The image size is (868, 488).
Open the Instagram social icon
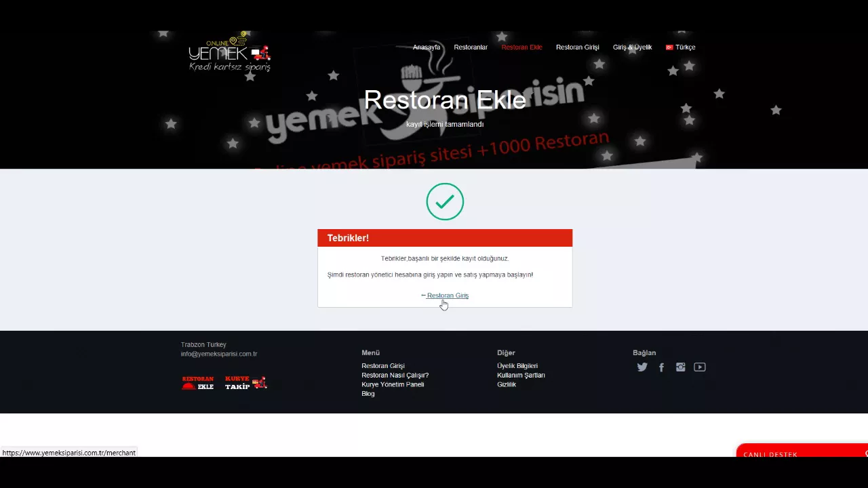pyautogui.click(x=680, y=367)
